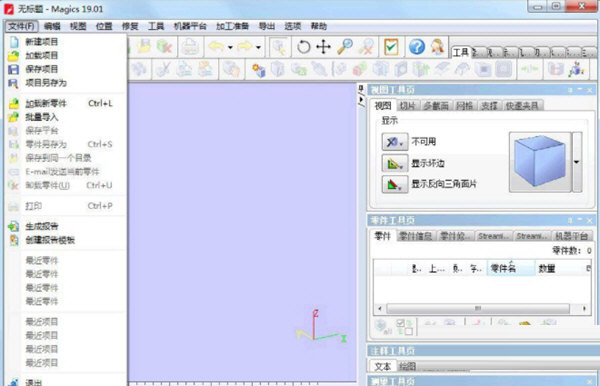Screen dimensions: 600x386
Task: Expand the small arrow beside the view panel
Action: (x=361, y=100)
